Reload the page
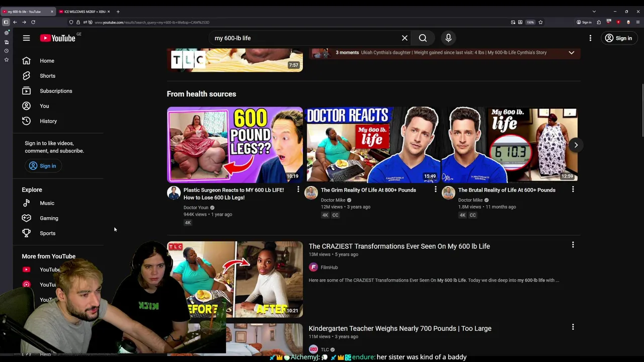Viewport: 644px width, 362px height. tap(33, 22)
